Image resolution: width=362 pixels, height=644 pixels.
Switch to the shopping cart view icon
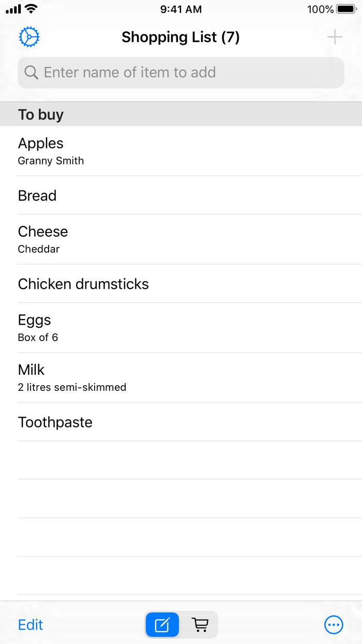coord(201,625)
